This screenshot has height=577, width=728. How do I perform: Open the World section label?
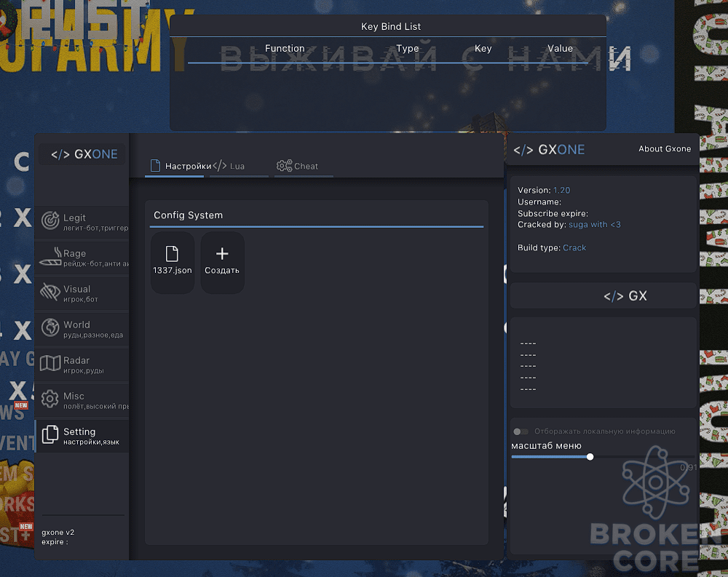coord(76,325)
